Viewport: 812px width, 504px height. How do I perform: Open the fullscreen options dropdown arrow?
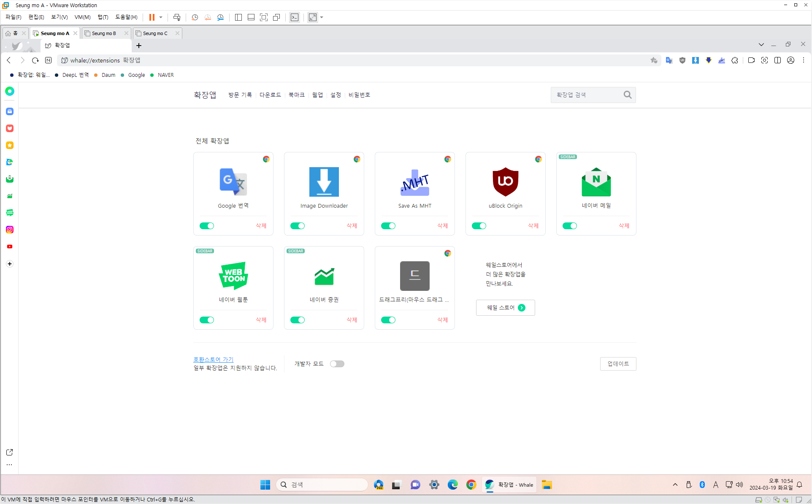[x=322, y=17]
